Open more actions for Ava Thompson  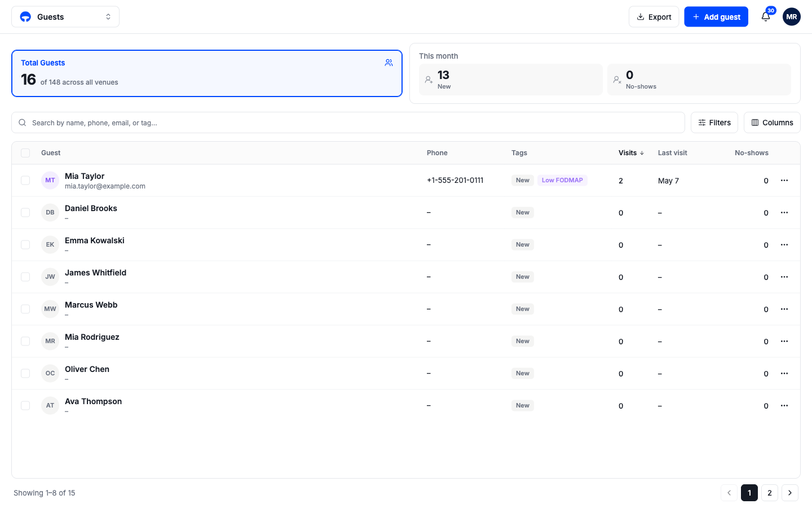click(784, 406)
